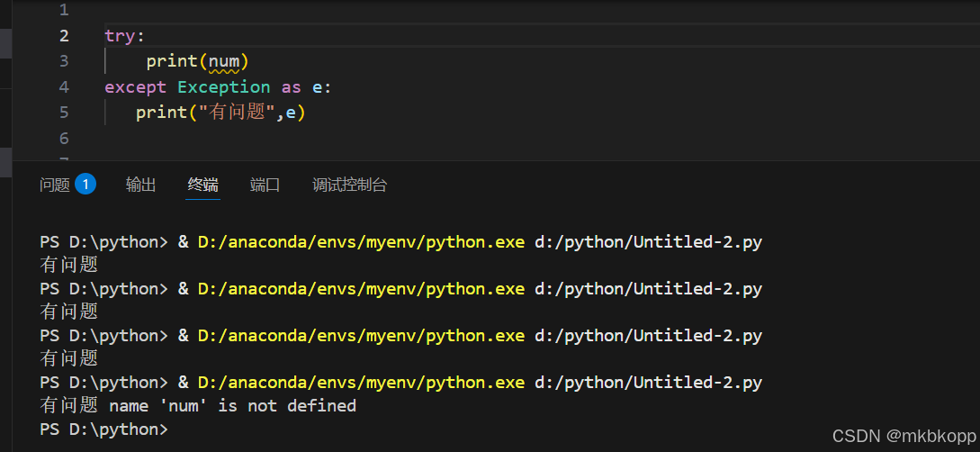Click the problems count badge 1
Image resolution: width=980 pixels, height=452 pixels.
[x=85, y=185]
